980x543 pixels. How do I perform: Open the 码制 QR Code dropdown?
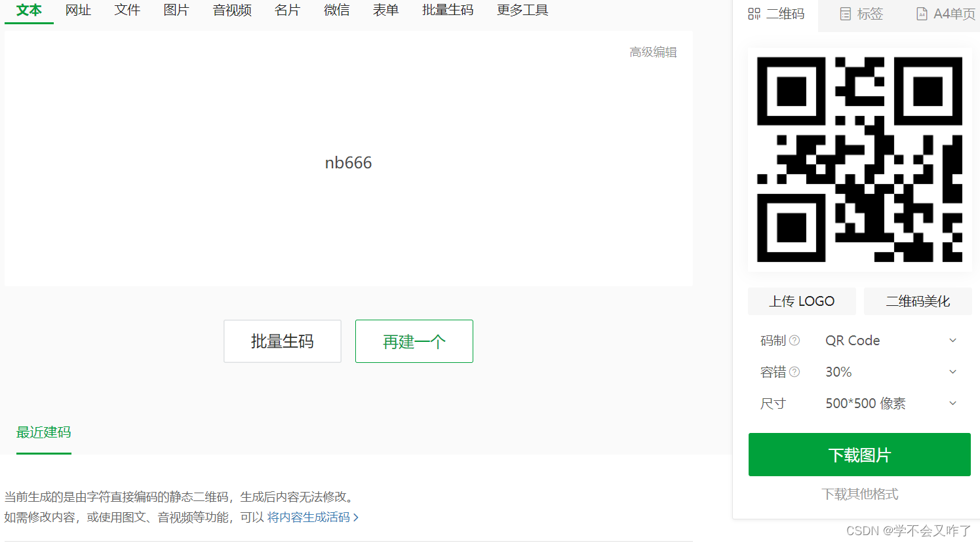[892, 341]
